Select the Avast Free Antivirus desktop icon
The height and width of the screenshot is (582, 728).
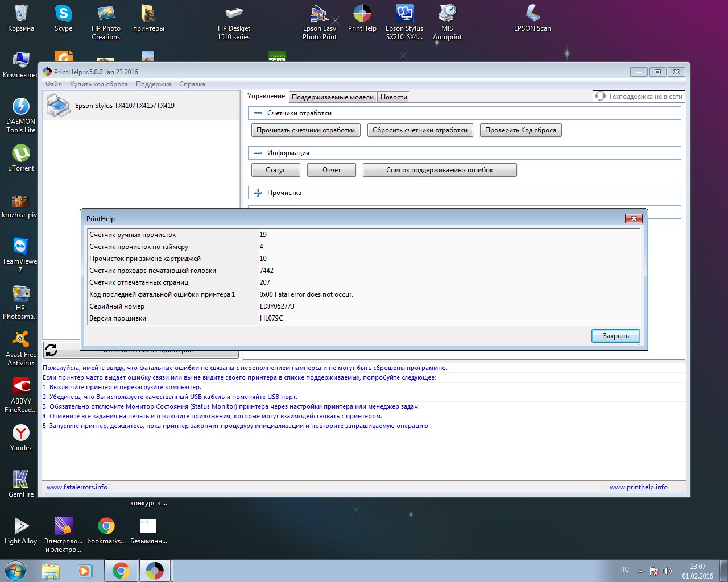point(21,348)
